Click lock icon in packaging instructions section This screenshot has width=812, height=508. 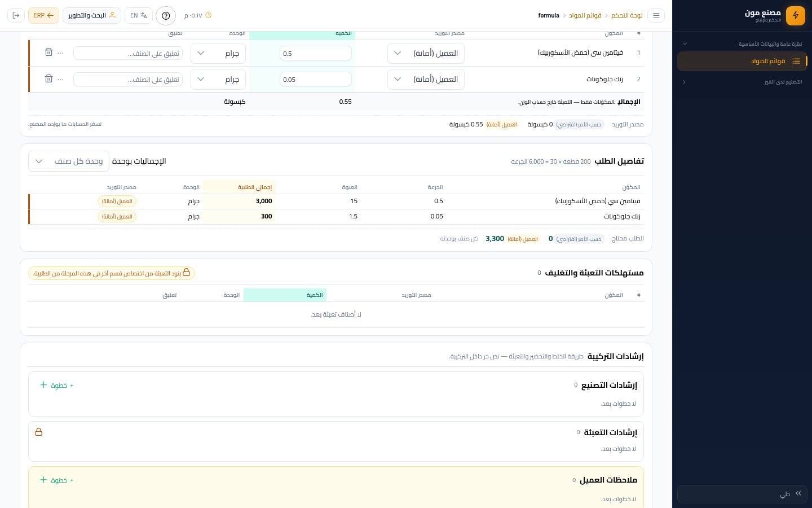click(x=39, y=432)
